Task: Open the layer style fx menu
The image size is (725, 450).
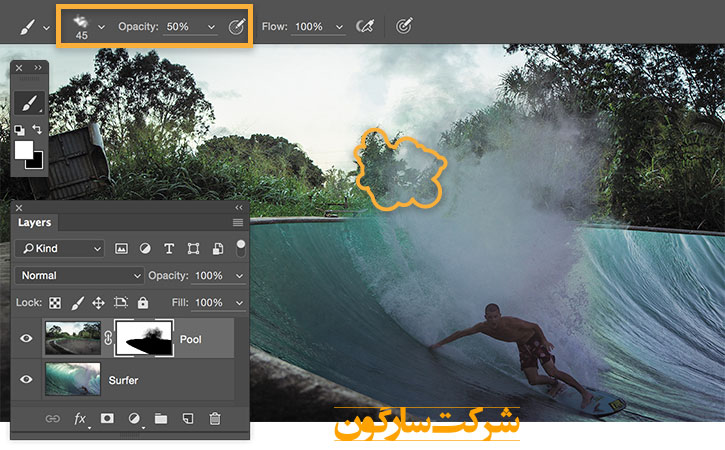Action: pyautogui.click(x=80, y=419)
